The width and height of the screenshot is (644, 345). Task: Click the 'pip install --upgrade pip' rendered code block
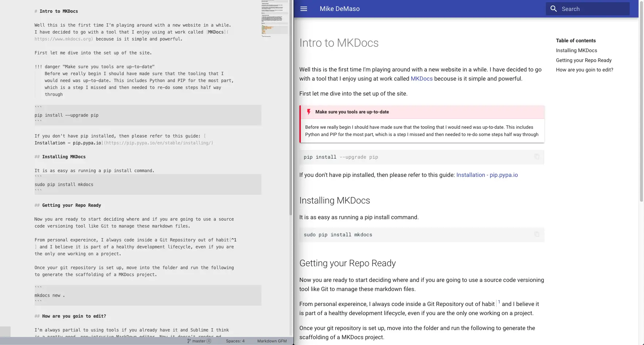click(422, 157)
